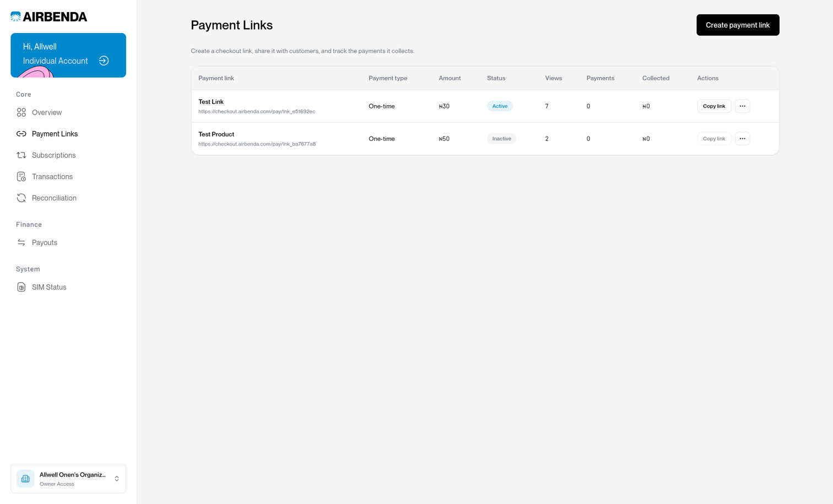This screenshot has height=504, width=833.
Task: Click Create payment link button
Action: point(738,25)
